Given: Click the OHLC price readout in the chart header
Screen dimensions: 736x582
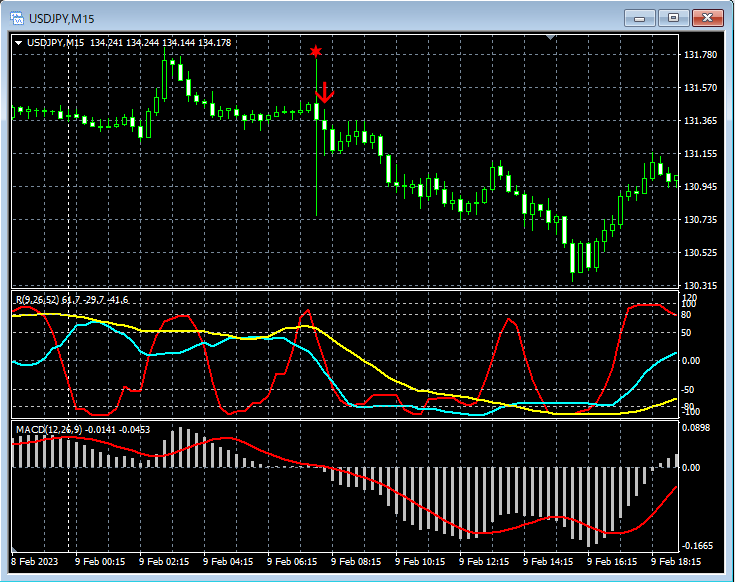Looking at the screenshot, I should 160,43.
